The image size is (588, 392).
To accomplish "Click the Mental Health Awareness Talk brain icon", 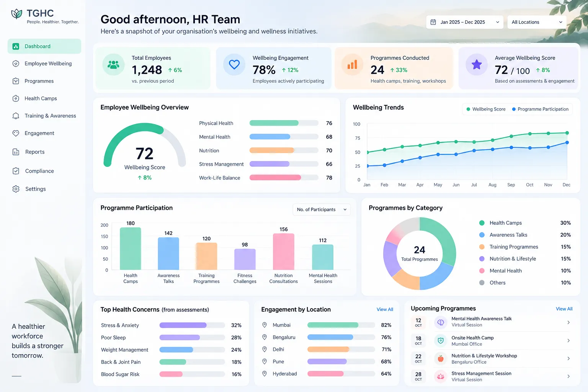I will tap(441, 322).
